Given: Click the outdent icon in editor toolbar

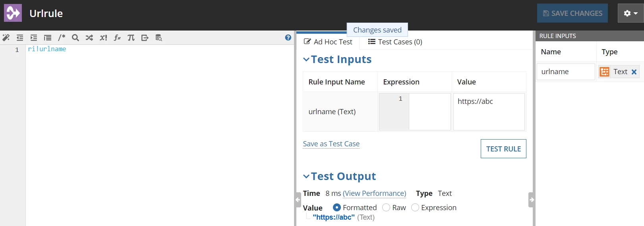Looking at the screenshot, I should click(x=20, y=38).
